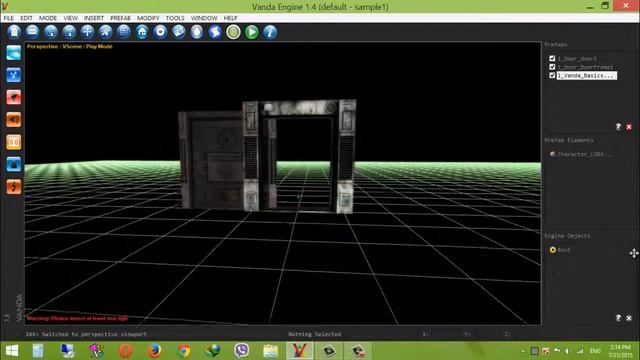Toggle the 1_Door_DoorFrame1 prefab checkbox
Viewport: 640px width, 360px height.
coord(552,67)
